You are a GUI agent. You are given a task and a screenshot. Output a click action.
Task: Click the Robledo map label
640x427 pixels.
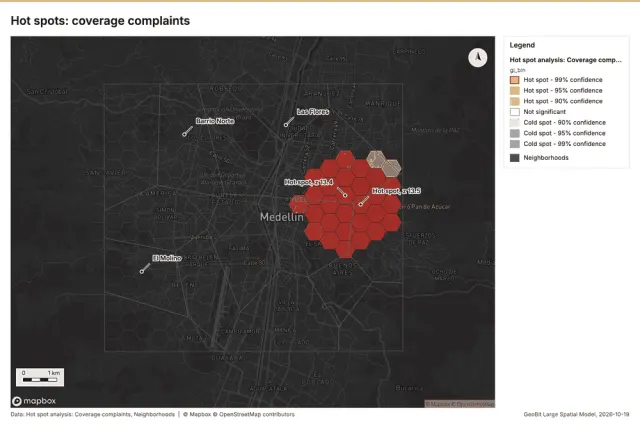226,88
